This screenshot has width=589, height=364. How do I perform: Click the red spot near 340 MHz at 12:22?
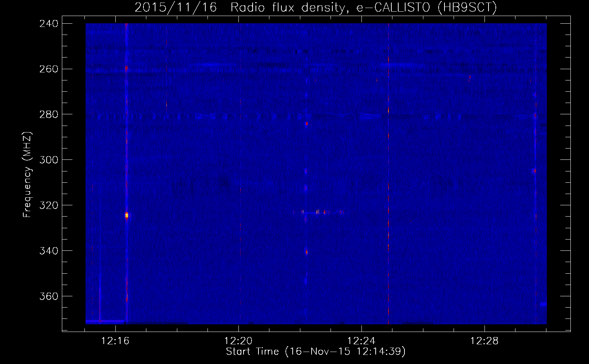coord(307,252)
